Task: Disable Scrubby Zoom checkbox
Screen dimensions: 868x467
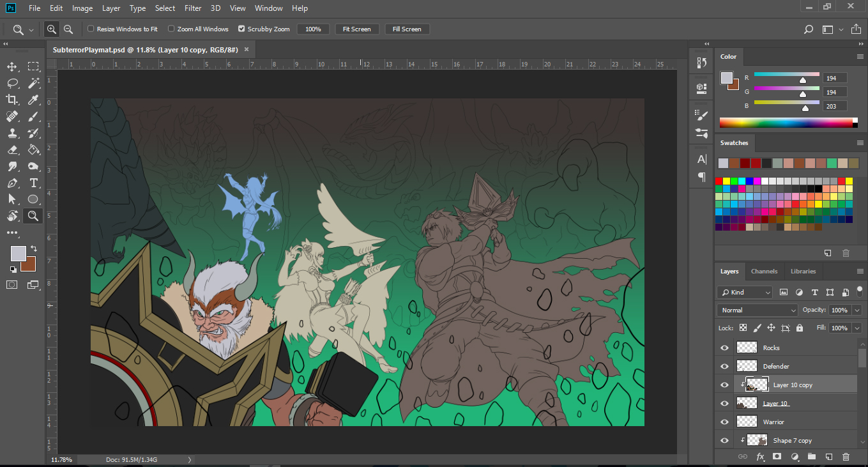Action: click(241, 29)
